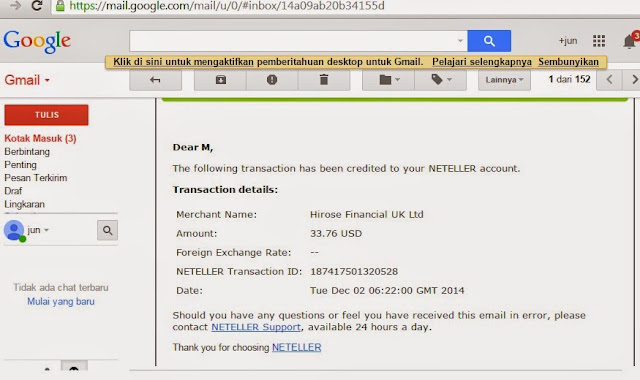The height and width of the screenshot is (380, 640).
Task: Click the Dear M, greeting text
Action: pyautogui.click(x=193, y=147)
